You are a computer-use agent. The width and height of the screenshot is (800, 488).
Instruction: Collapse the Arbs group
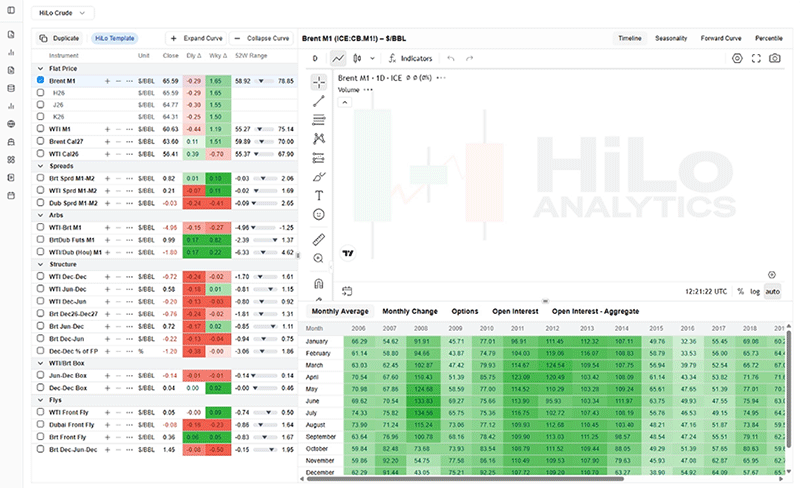pyautogui.click(x=40, y=215)
